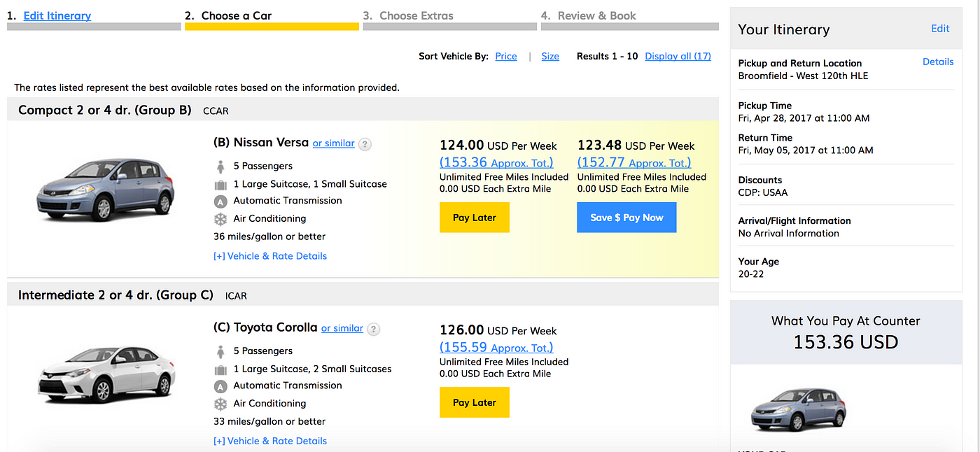The image size is (980, 452).
Task: Select the Choose a Car step
Action: point(237,15)
